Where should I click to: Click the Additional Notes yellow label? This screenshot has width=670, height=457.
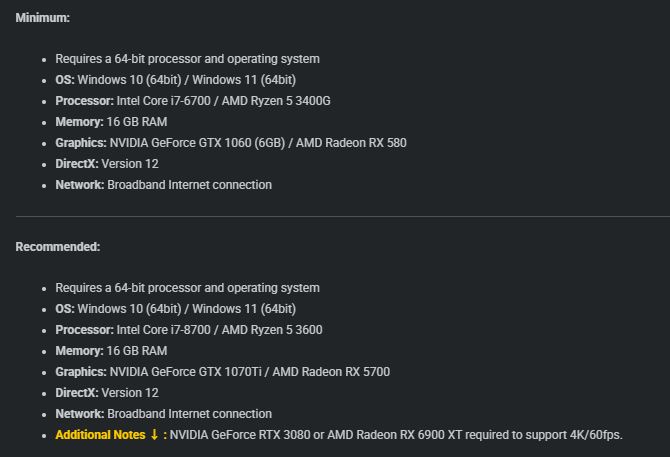click(100, 435)
